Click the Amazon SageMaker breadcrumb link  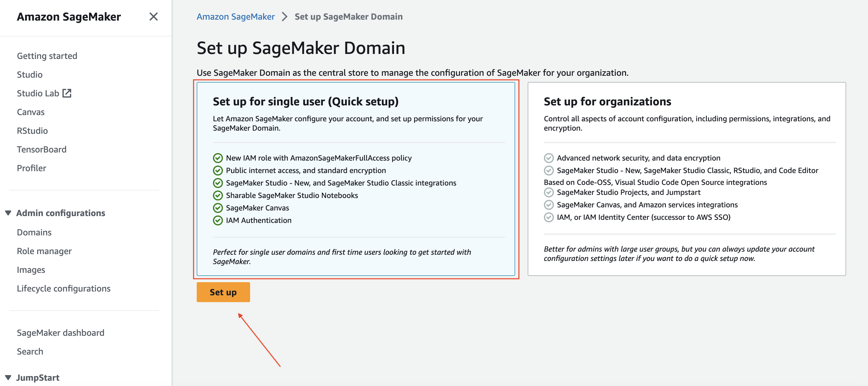pos(235,17)
